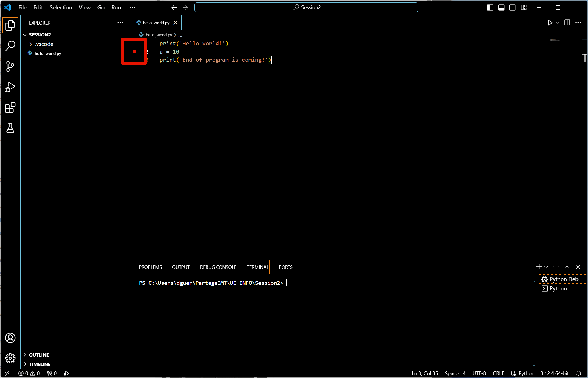588x378 pixels.
Task: Open the Source Control view
Action: (10, 66)
